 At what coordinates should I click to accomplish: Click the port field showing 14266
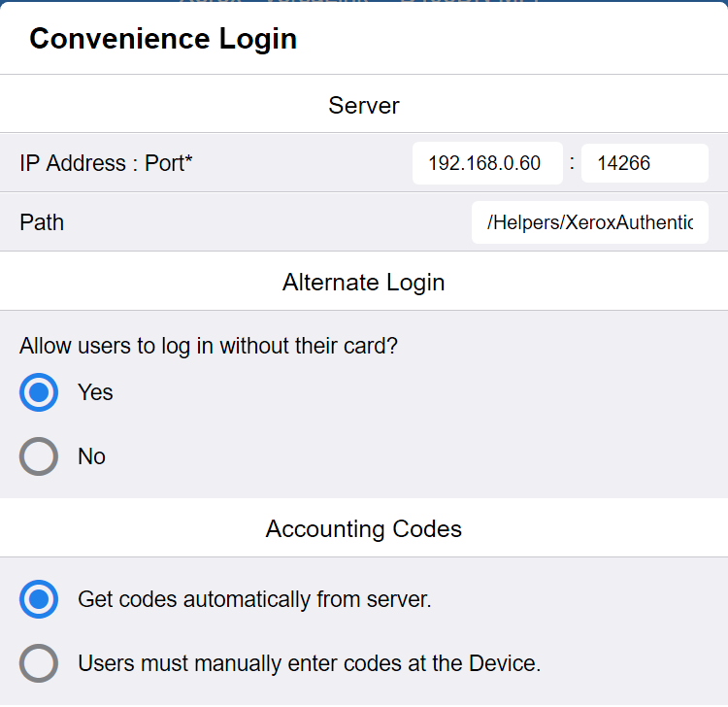(x=644, y=163)
